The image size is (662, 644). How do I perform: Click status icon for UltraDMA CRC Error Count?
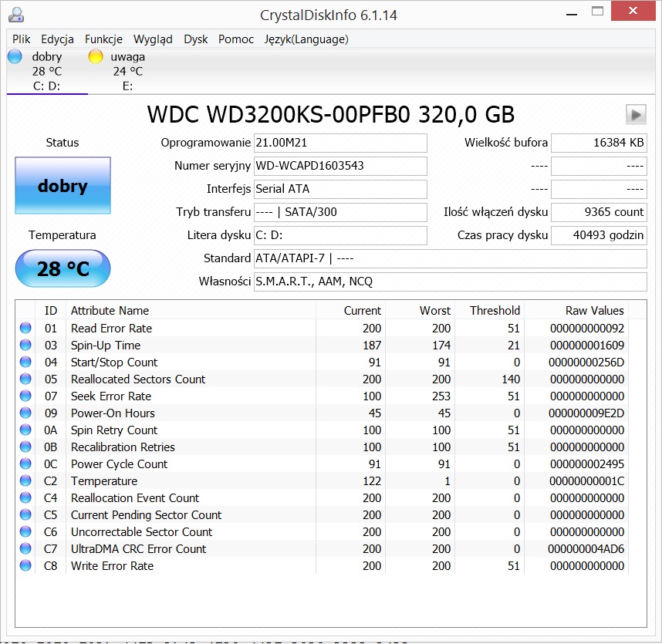(x=25, y=548)
